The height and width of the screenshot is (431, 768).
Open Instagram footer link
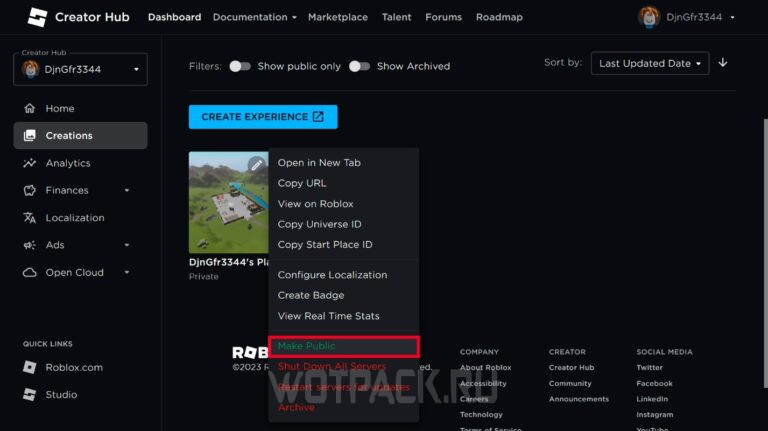pyautogui.click(x=654, y=414)
